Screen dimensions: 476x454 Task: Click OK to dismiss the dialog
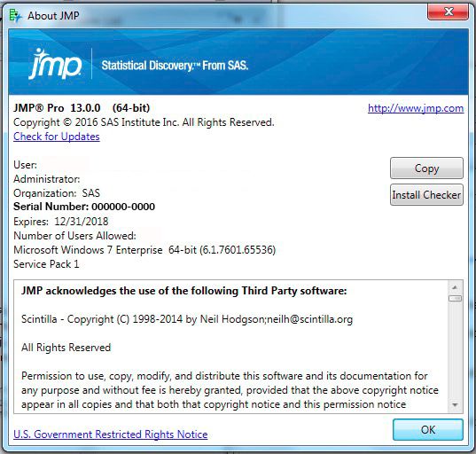[428, 430]
